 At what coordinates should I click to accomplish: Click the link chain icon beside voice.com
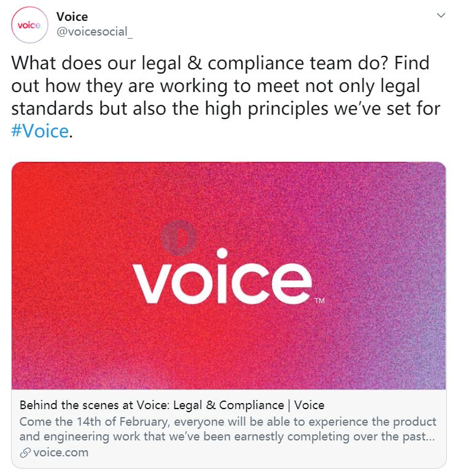tap(25, 453)
